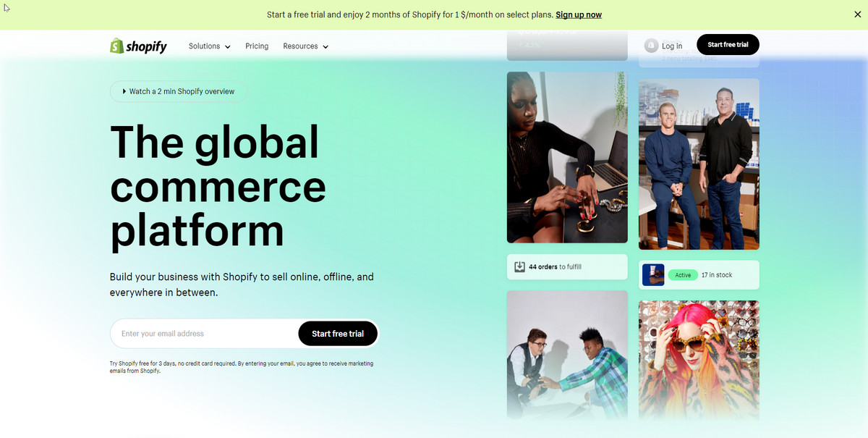This screenshot has width=868, height=438.
Task: Open the Solutions menu
Action: (x=209, y=46)
